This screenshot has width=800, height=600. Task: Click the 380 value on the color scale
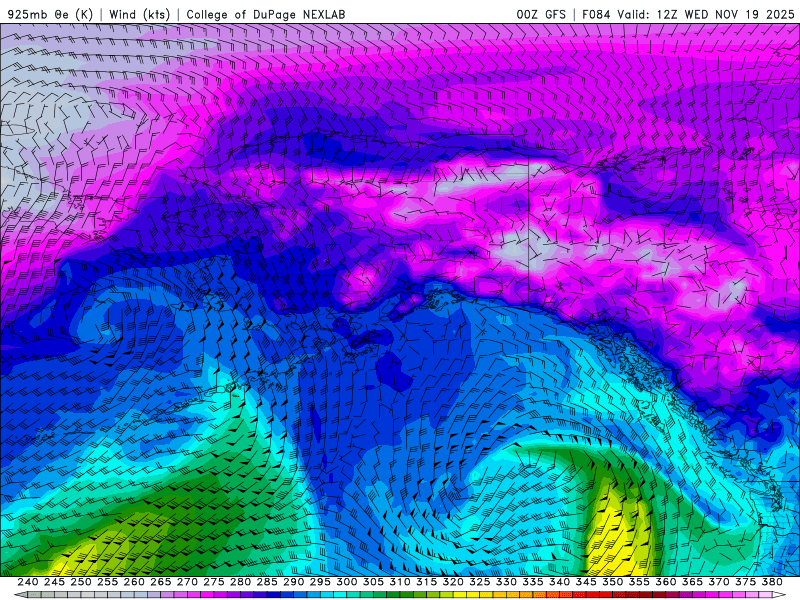click(772, 582)
